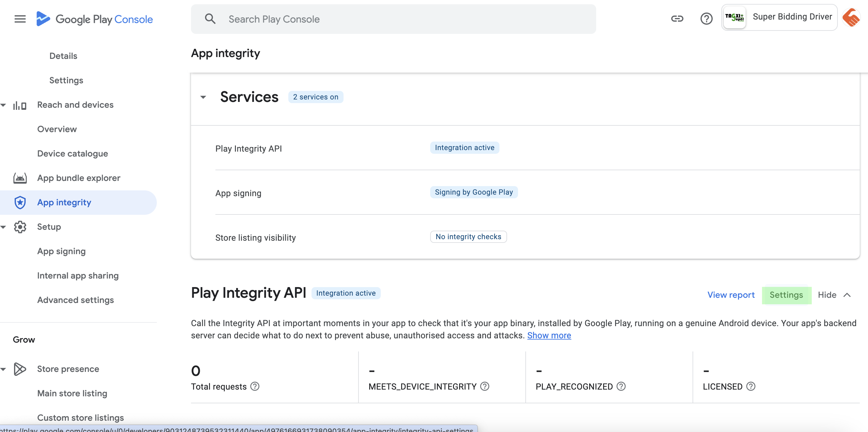
Task: Click Signing by Google Play badge
Action: pyautogui.click(x=474, y=192)
